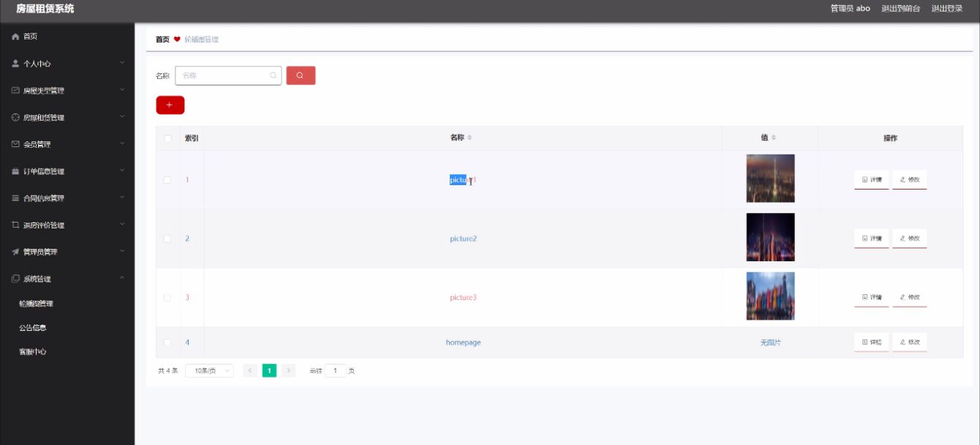
Task: Collapse 系统管理 menu chevron
Action: pyautogui.click(x=122, y=279)
